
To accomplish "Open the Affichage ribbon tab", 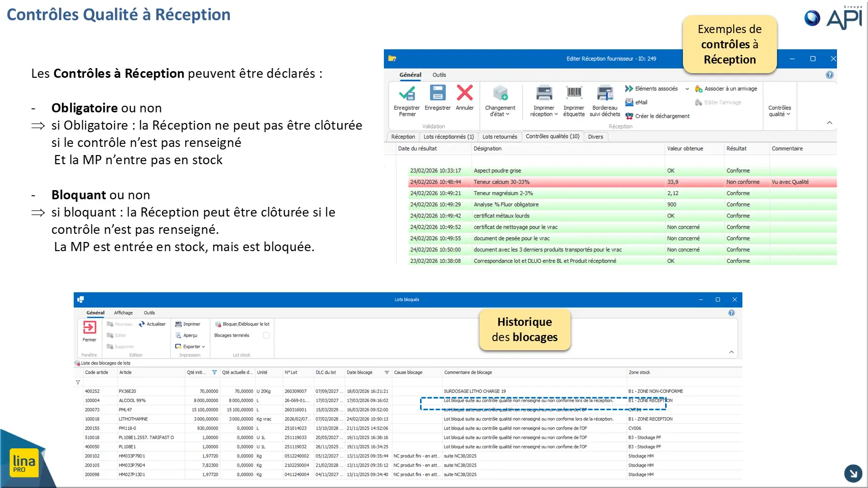I will (124, 313).
